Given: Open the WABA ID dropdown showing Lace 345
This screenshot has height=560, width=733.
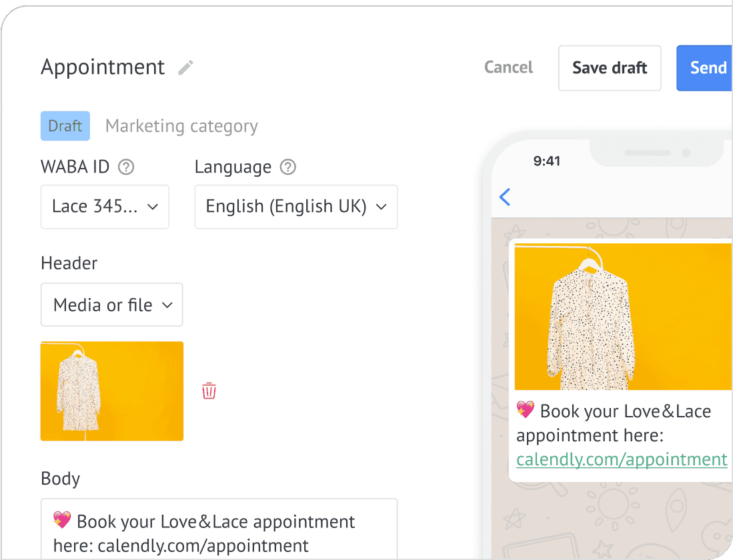Looking at the screenshot, I should [105, 207].
